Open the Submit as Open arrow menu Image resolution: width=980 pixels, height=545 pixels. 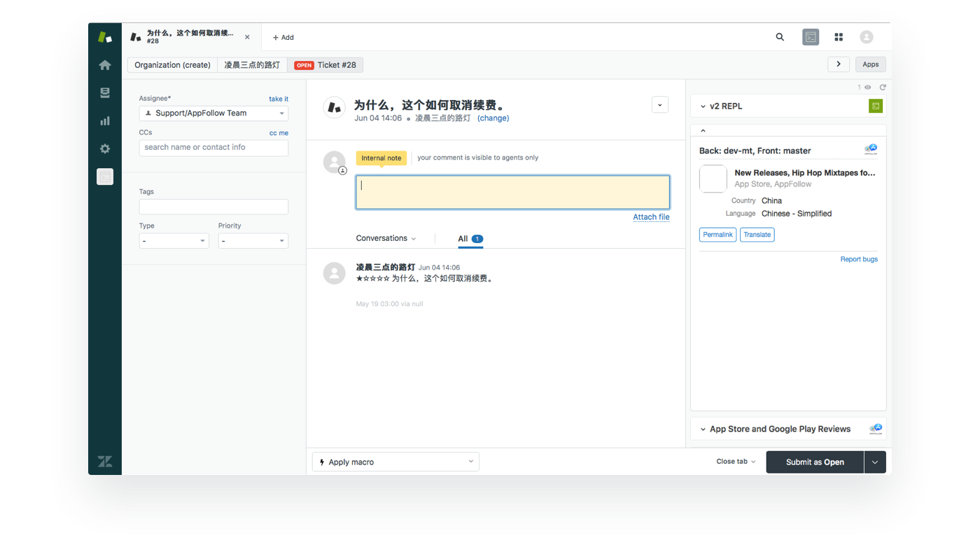(x=875, y=462)
